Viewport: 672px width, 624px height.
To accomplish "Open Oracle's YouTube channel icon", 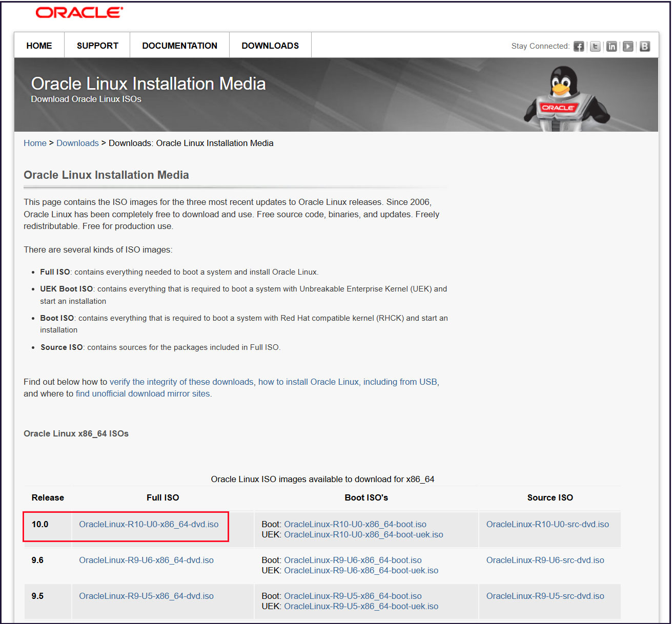I will [x=628, y=46].
